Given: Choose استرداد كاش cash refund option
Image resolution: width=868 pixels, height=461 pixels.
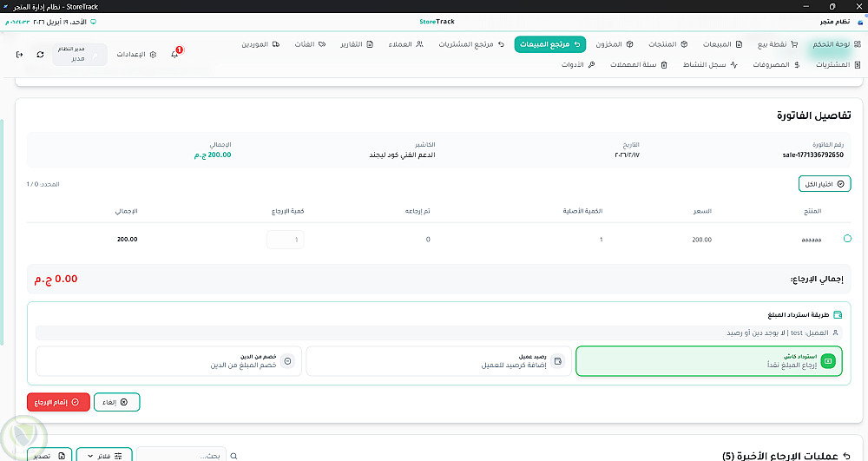Looking at the screenshot, I should click(x=709, y=361).
